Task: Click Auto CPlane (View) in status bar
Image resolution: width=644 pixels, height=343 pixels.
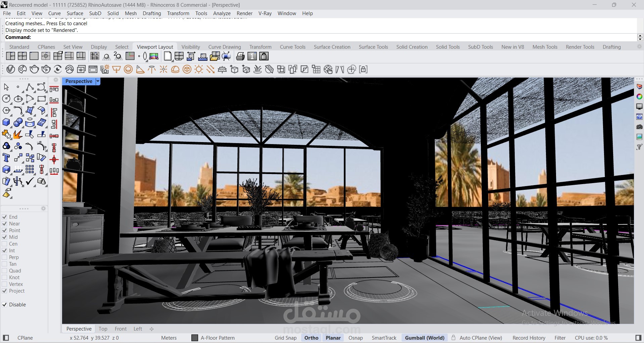Action: point(480,338)
